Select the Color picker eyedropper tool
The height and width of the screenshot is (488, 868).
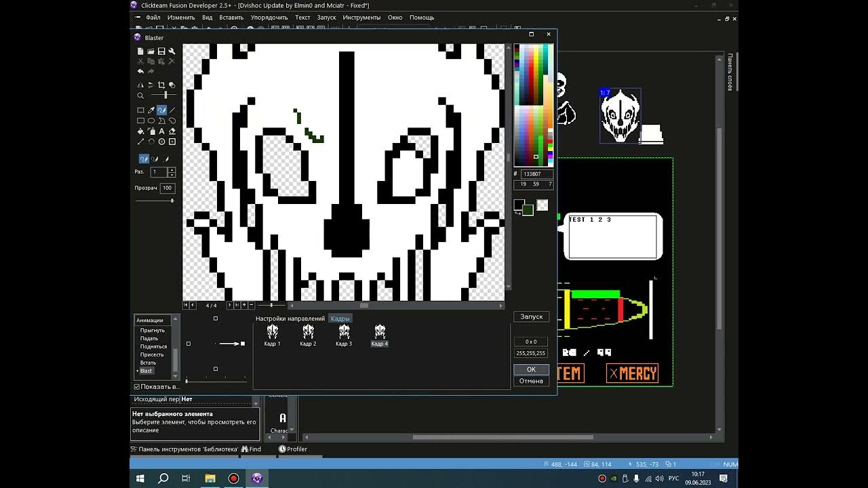(x=151, y=110)
